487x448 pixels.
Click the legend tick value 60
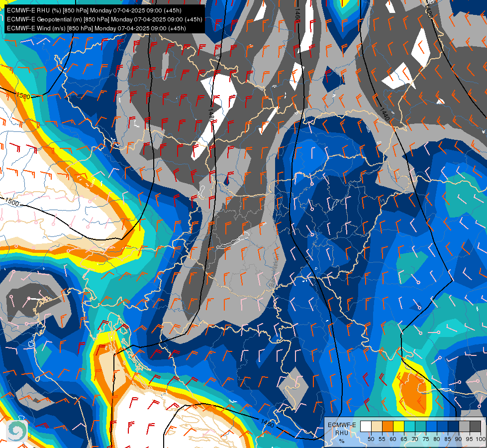[393, 439]
